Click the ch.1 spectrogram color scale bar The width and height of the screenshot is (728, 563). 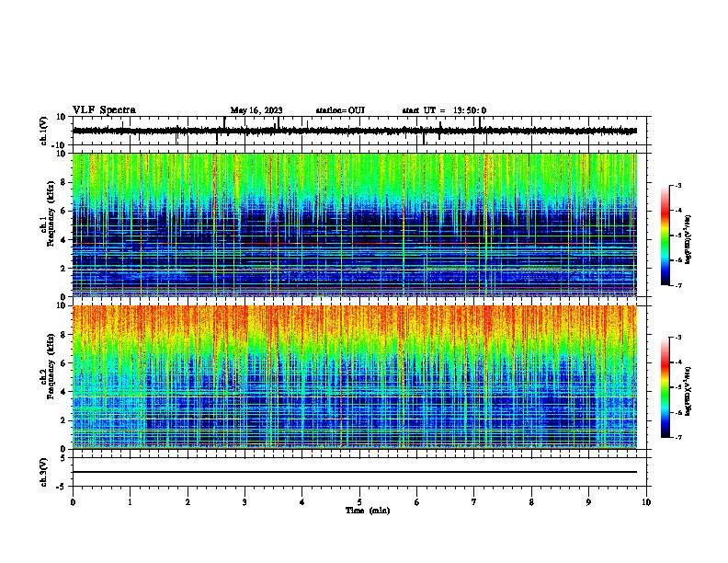665,236
